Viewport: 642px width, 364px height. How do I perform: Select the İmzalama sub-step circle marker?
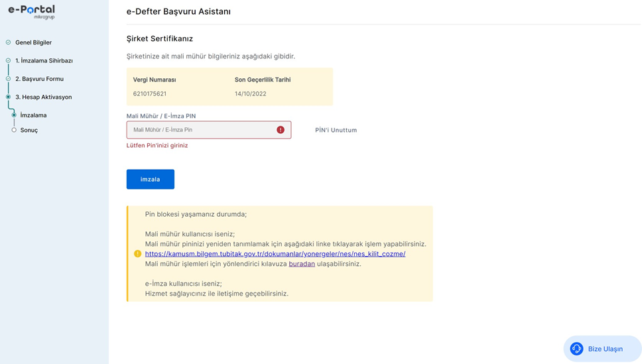coord(14,115)
